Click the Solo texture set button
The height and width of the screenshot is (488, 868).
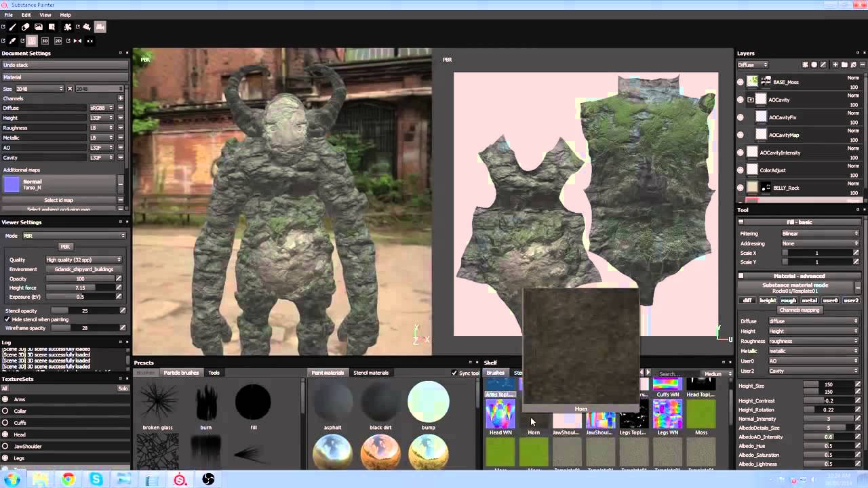(123, 388)
